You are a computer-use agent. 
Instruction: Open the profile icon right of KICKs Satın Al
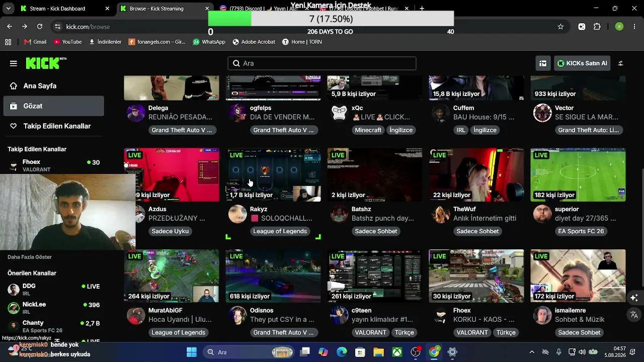[x=620, y=63]
